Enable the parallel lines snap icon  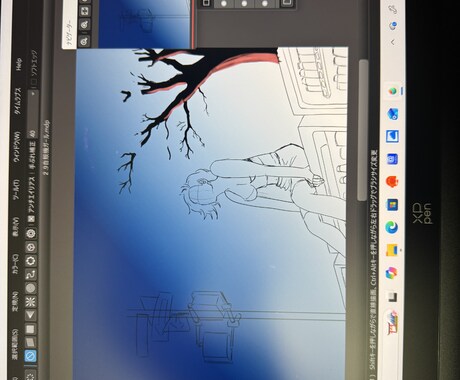coord(30,343)
